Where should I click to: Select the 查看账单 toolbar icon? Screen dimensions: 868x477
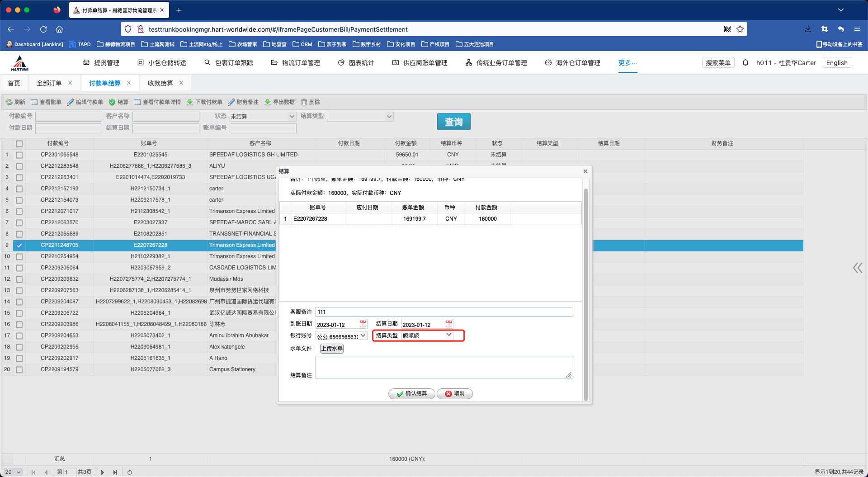tap(34, 102)
